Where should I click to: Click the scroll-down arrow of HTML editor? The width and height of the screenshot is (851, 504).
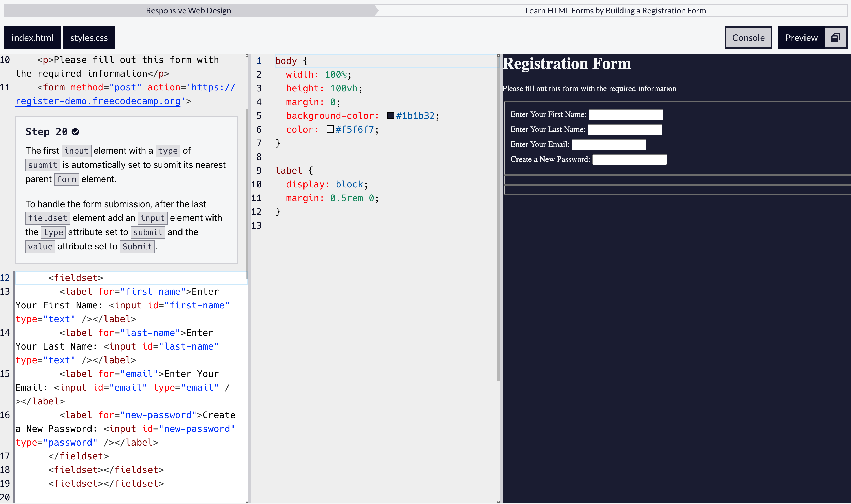(x=247, y=502)
